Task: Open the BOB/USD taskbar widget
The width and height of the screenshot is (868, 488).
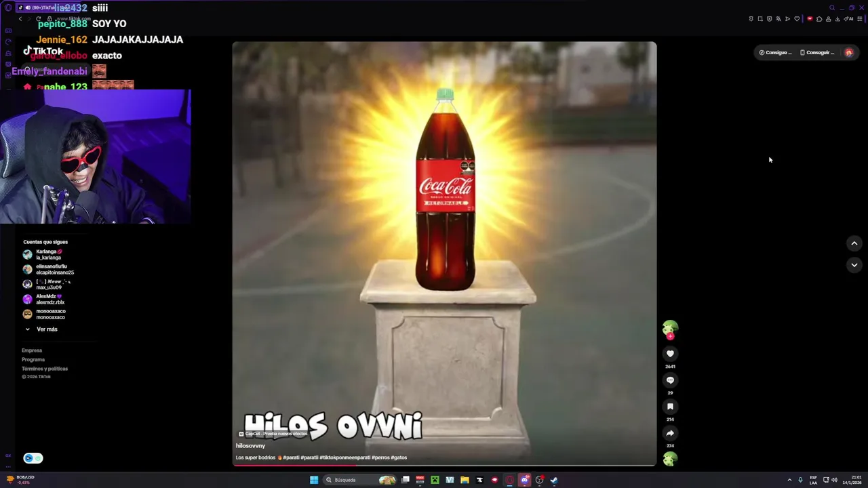Action: tap(20, 480)
